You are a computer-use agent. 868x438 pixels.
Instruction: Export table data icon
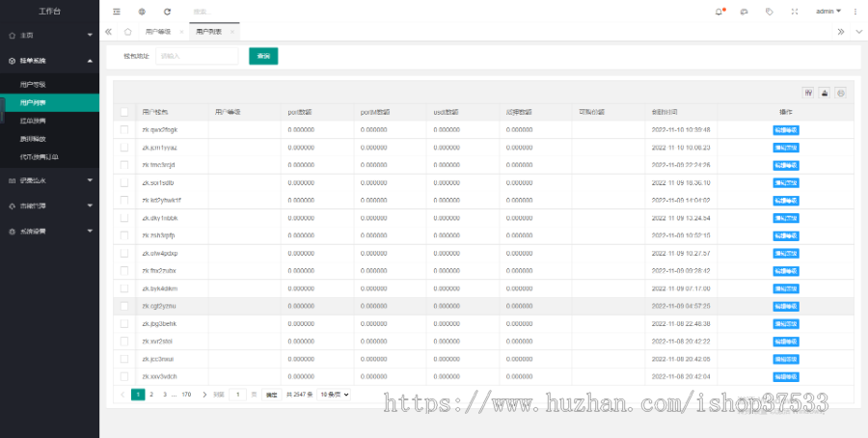pyautogui.click(x=825, y=93)
